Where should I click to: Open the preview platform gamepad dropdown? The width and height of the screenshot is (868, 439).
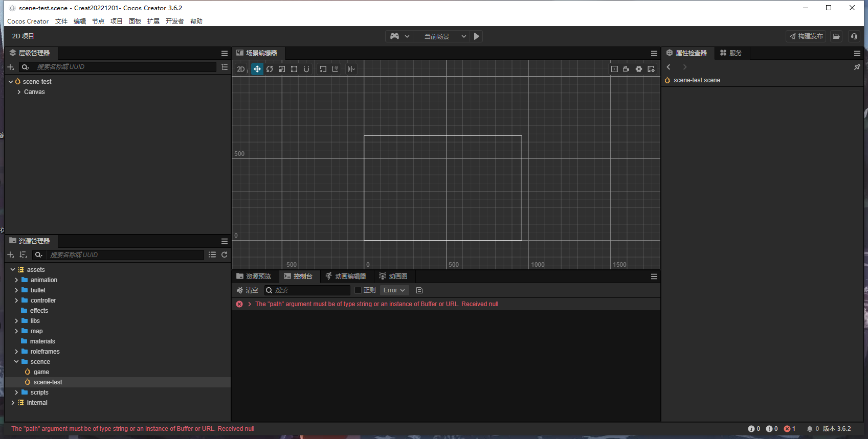pyautogui.click(x=399, y=36)
